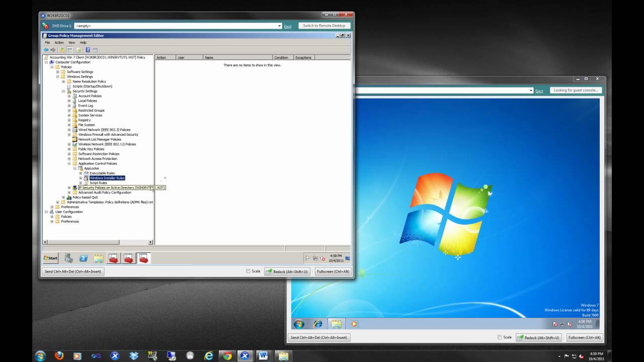Image resolution: width=644 pixels, height=362 pixels.
Task: Collapse the Computer Configuration node
Action: click(x=46, y=62)
